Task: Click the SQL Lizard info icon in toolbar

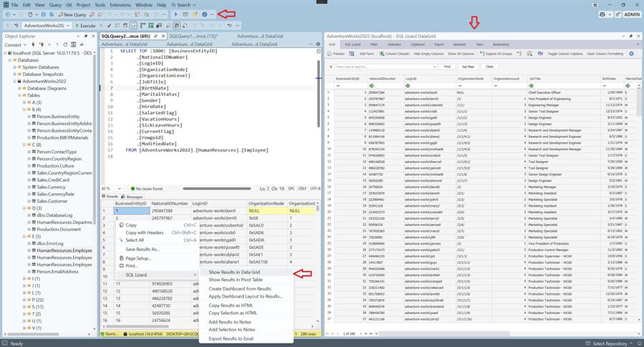Action: click(204, 14)
